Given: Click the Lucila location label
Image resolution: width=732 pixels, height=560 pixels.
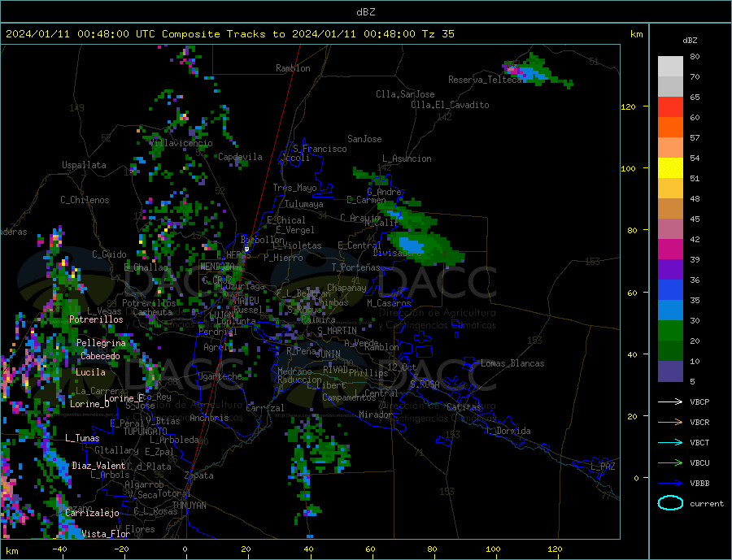Looking at the screenshot, I should click(90, 372).
